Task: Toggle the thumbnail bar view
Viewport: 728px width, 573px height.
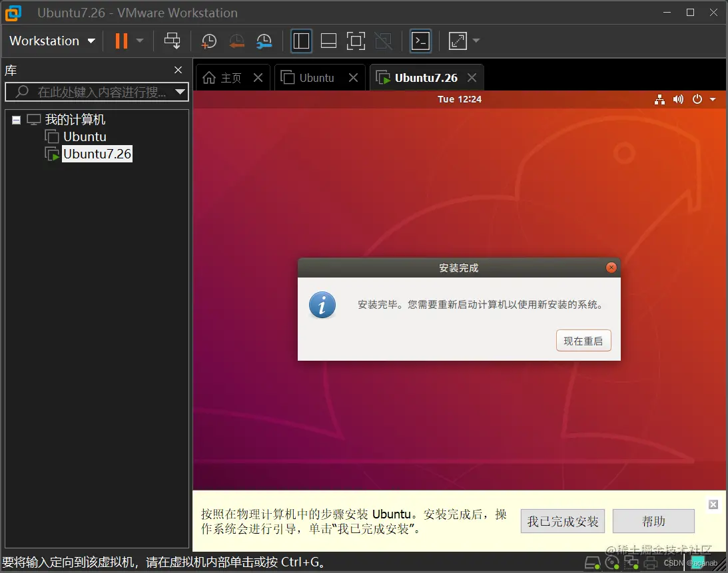Action: point(328,41)
